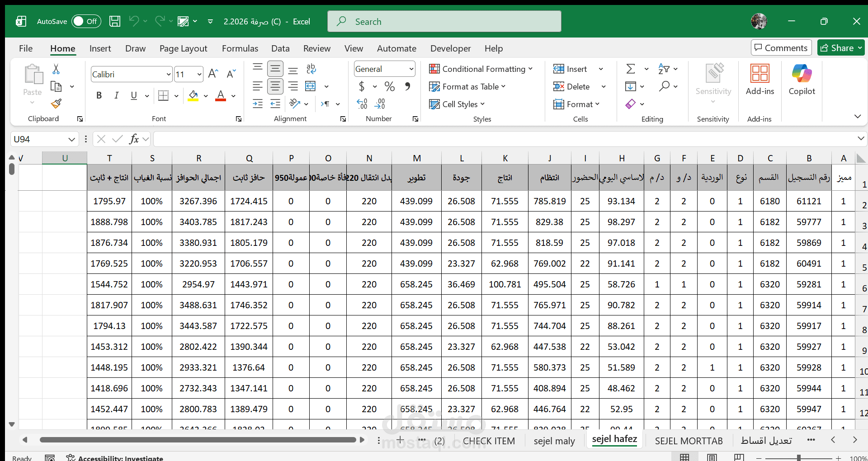868x461 pixels.
Task: Switch to the sejel maly sheet
Action: tap(554, 441)
